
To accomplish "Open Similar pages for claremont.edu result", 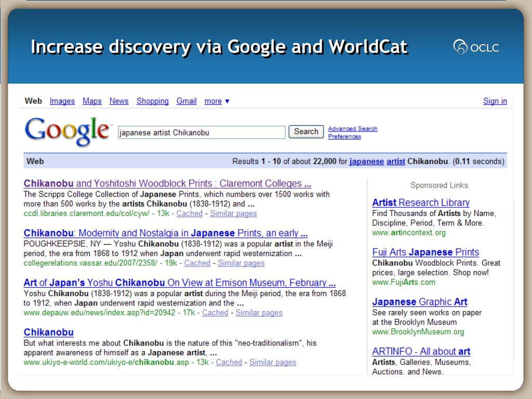I will (x=233, y=214).
